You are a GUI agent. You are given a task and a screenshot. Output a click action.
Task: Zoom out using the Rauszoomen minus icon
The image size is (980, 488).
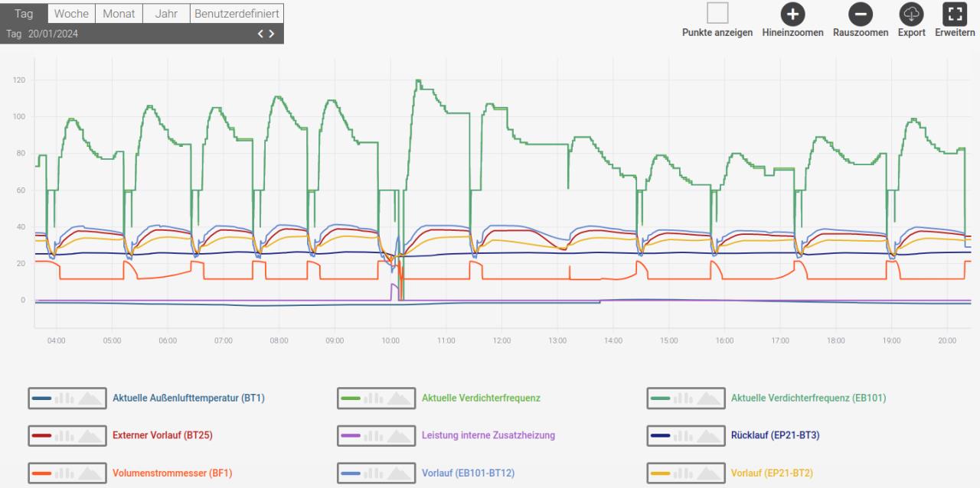click(861, 14)
